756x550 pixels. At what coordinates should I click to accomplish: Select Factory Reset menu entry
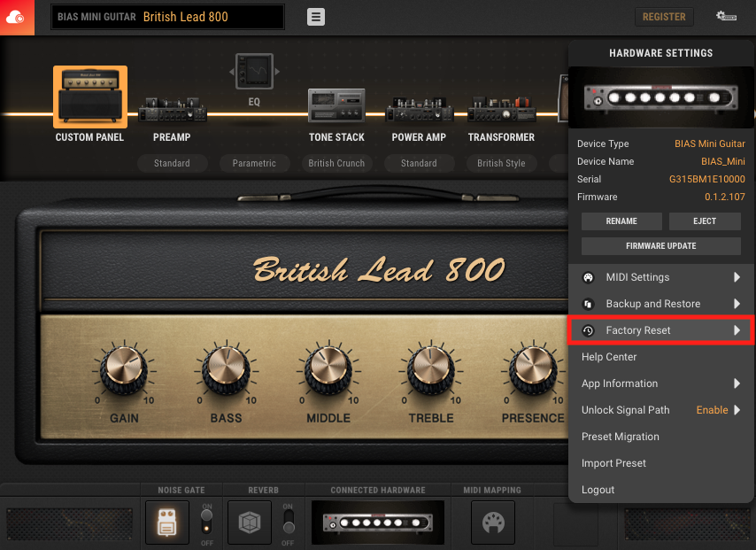point(661,330)
